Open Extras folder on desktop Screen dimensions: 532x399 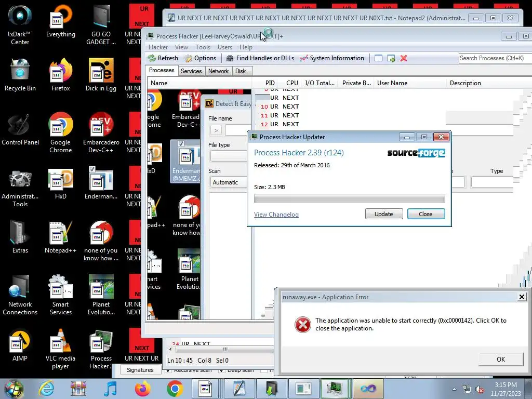pos(20,237)
